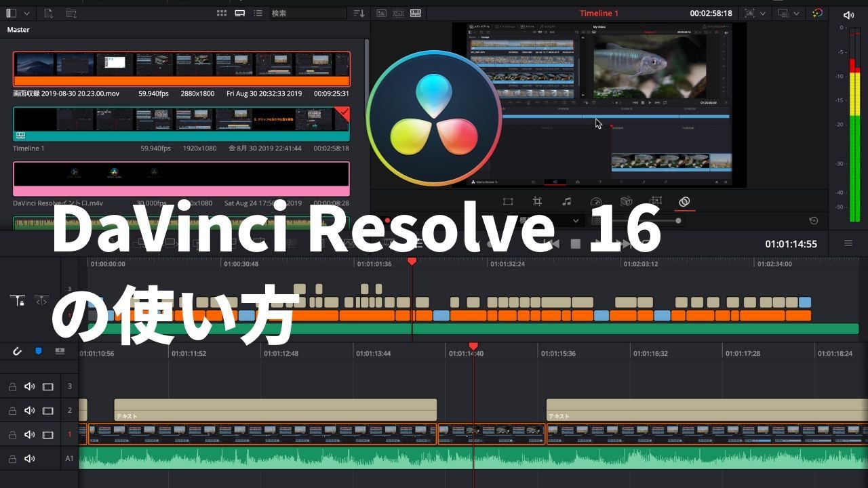The width and height of the screenshot is (868, 488).
Task: Toggle the audio trim icon
Action: [60, 351]
